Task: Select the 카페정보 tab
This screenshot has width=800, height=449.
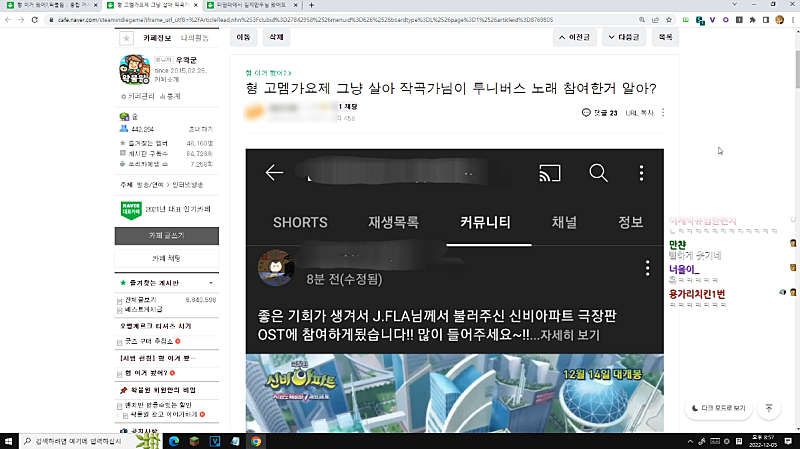Action: [x=157, y=37]
